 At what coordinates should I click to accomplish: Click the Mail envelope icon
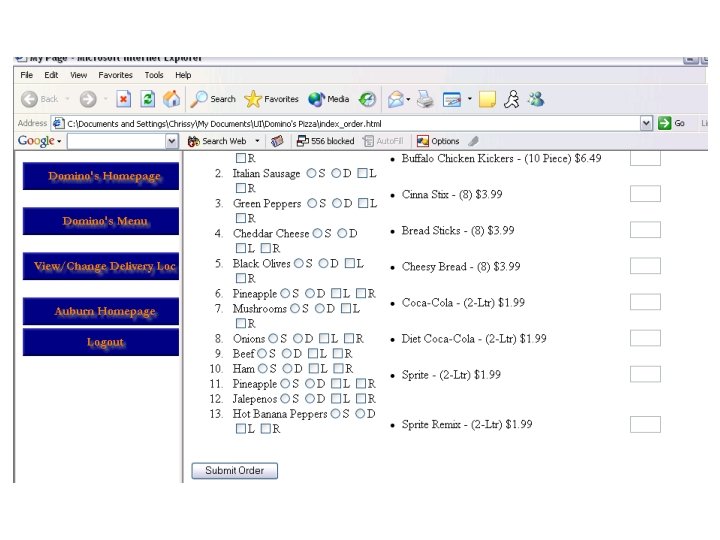tap(395, 99)
